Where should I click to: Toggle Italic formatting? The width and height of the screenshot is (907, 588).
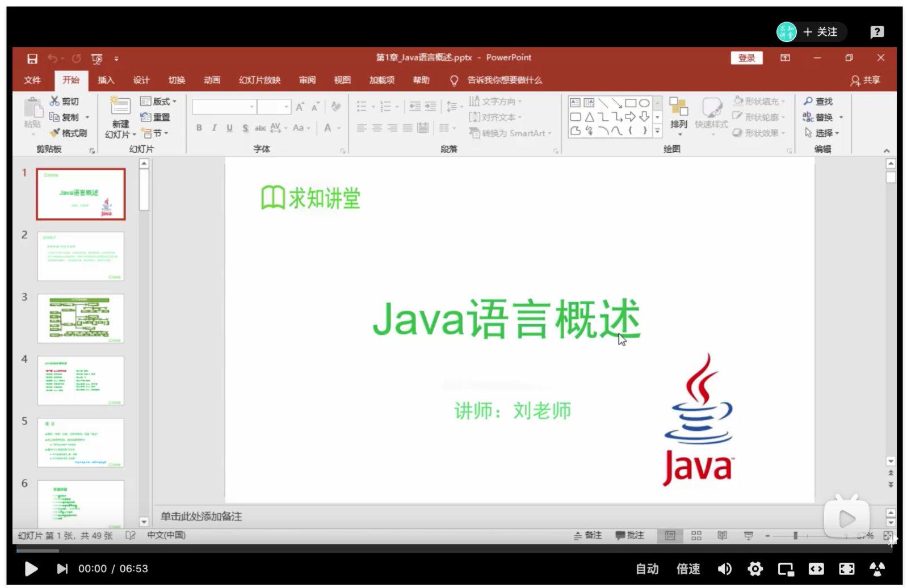click(x=215, y=128)
